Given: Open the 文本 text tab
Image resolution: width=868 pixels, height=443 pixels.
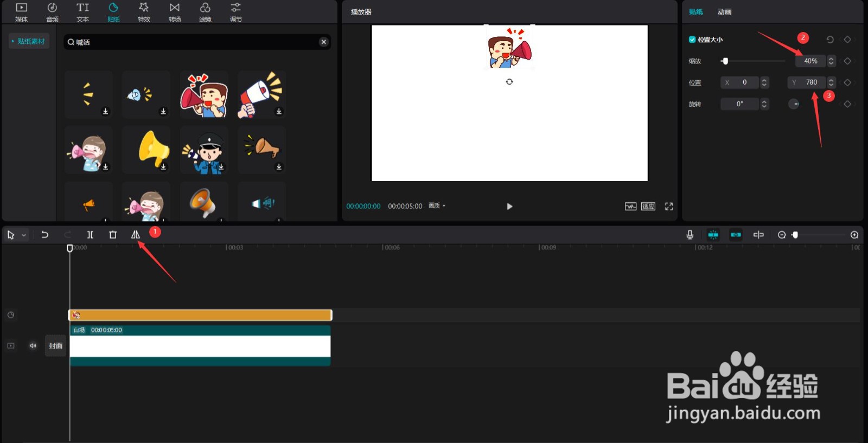Looking at the screenshot, I should [82, 12].
